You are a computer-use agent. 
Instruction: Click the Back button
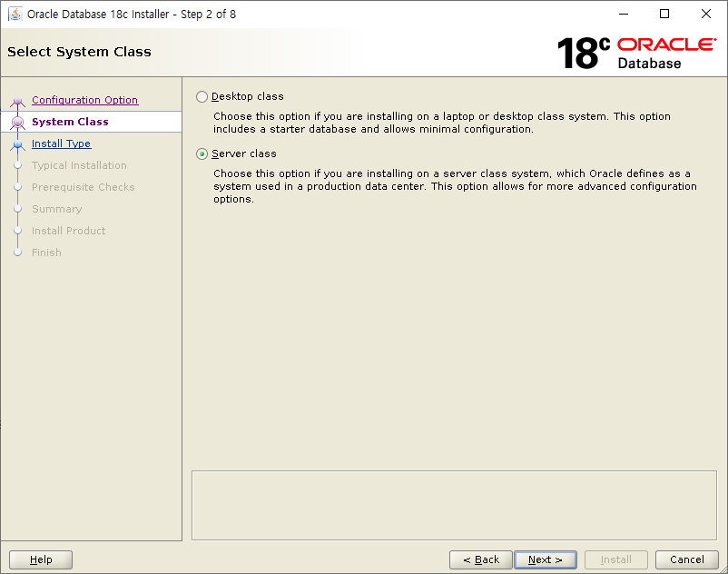(481, 559)
